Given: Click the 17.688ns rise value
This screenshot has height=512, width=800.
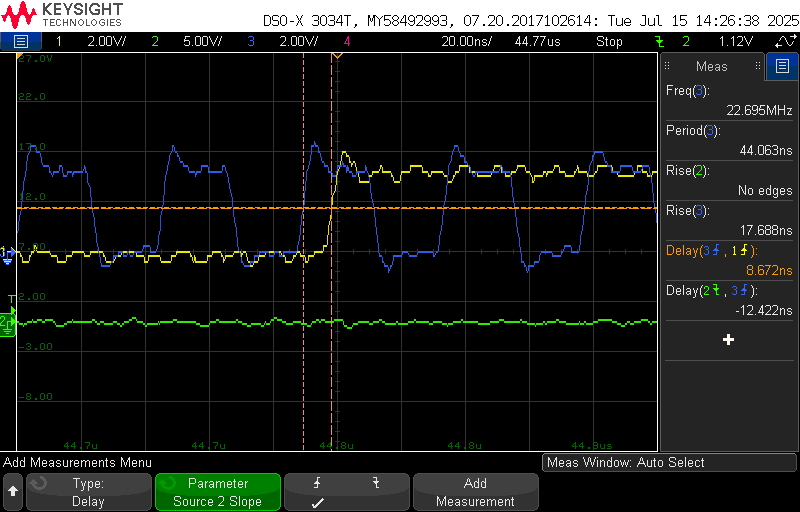Looking at the screenshot, I should pos(766,230).
